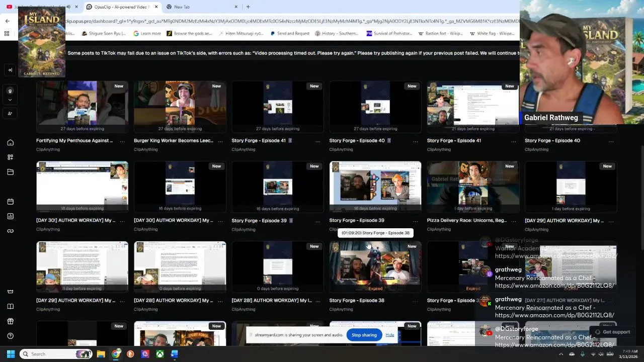Open the Shigure Soen Ryu bookmark

pyautogui.click(x=104, y=34)
